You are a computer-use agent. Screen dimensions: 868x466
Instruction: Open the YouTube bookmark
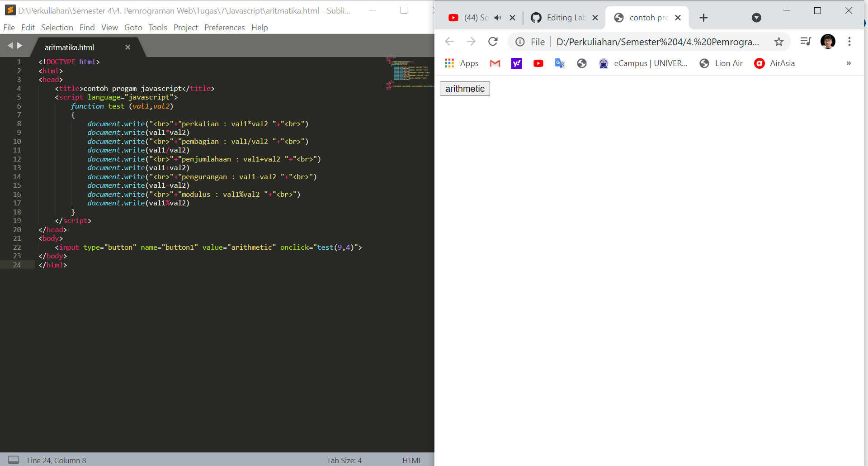coord(538,63)
